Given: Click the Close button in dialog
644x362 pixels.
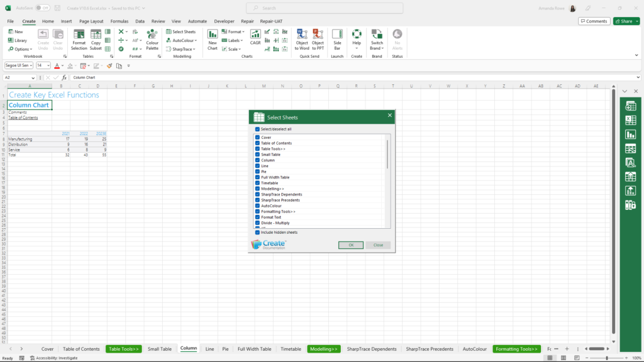Looking at the screenshot, I should 378,245.
